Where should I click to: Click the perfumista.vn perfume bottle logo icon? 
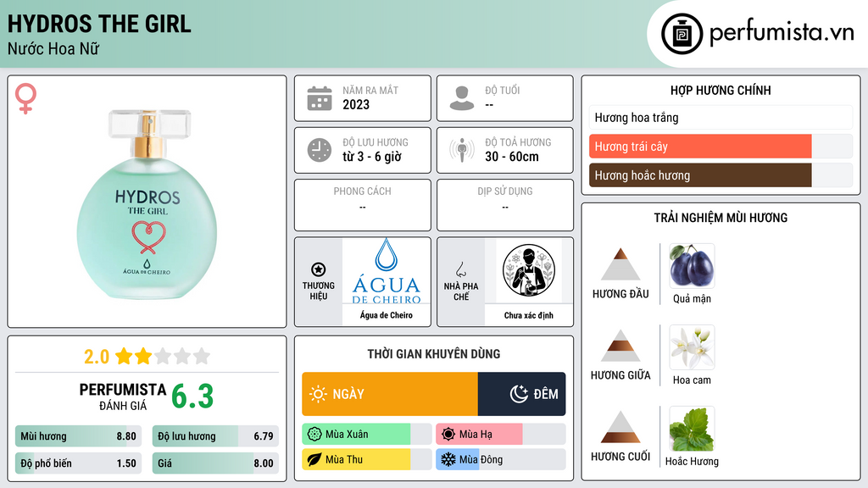(682, 34)
